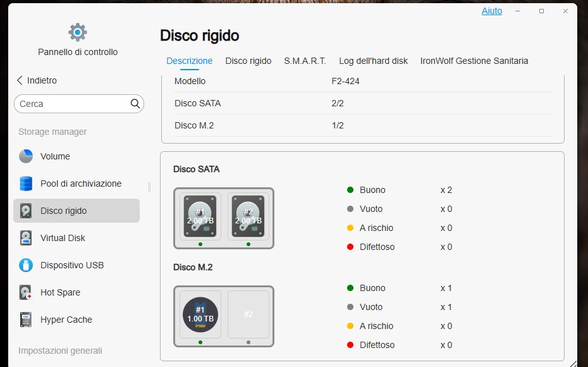Click the search magnifier icon
This screenshot has height=367, width=588.
[135, 104]
